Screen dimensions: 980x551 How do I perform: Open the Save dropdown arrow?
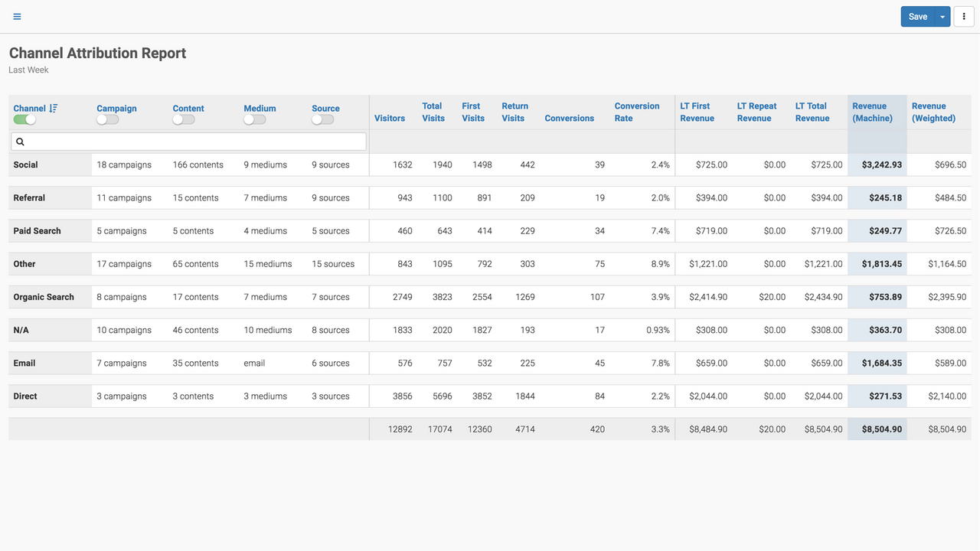(942, 17)
